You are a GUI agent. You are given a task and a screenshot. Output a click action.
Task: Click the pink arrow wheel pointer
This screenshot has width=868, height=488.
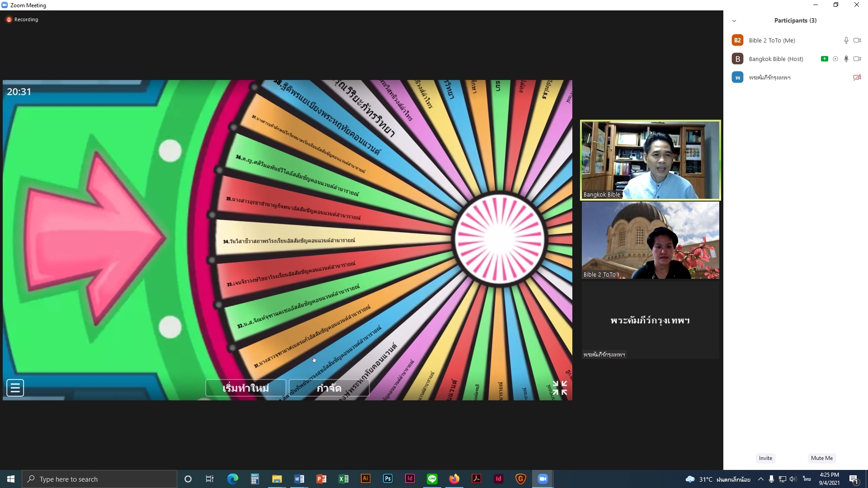click(96, 238)
